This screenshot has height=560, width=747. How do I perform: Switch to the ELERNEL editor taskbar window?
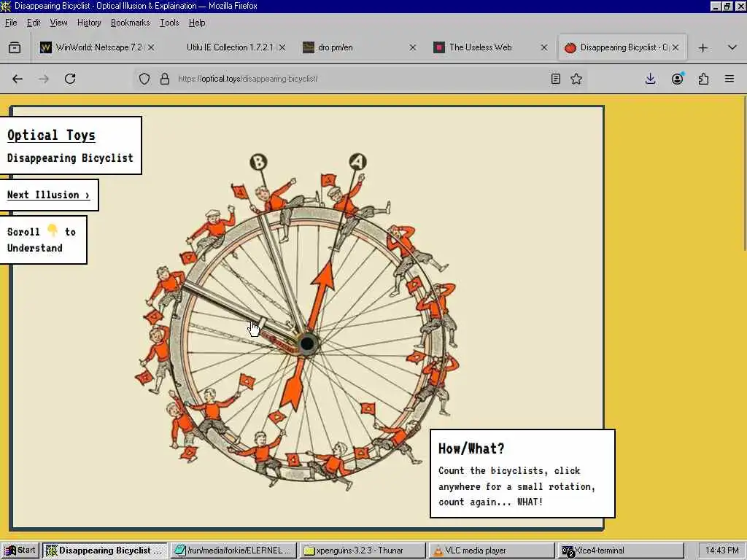coord(233,551)
